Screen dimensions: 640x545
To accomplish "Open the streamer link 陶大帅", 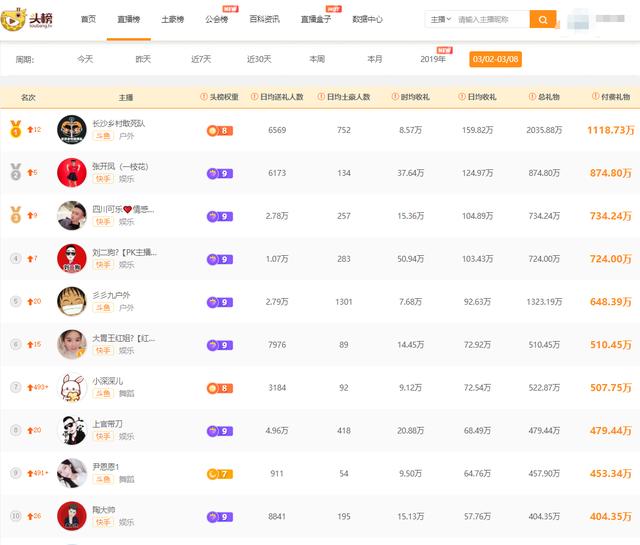I will click(x=105, y=509).
